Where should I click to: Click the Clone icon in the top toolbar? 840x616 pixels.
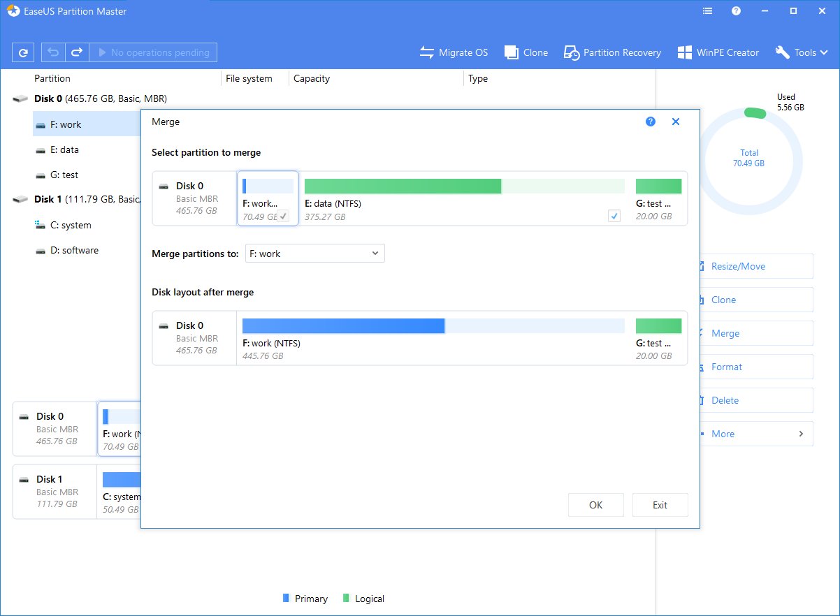point(526,52)
